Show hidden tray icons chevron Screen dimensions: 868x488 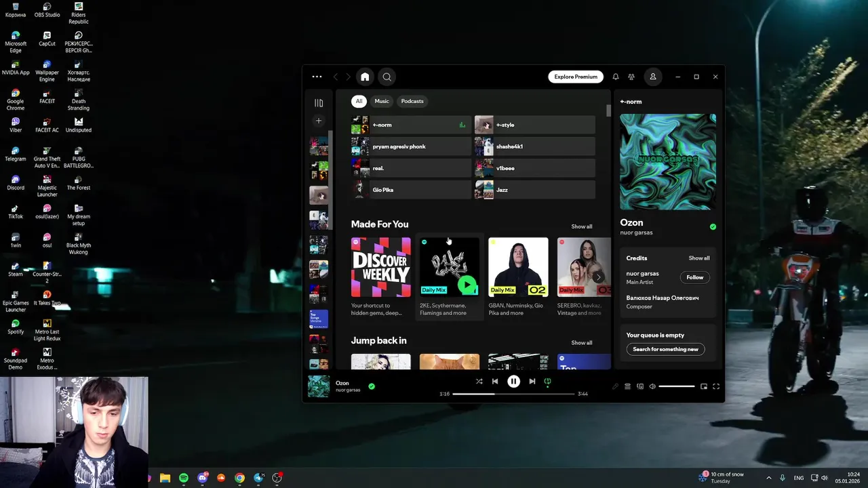768,478
